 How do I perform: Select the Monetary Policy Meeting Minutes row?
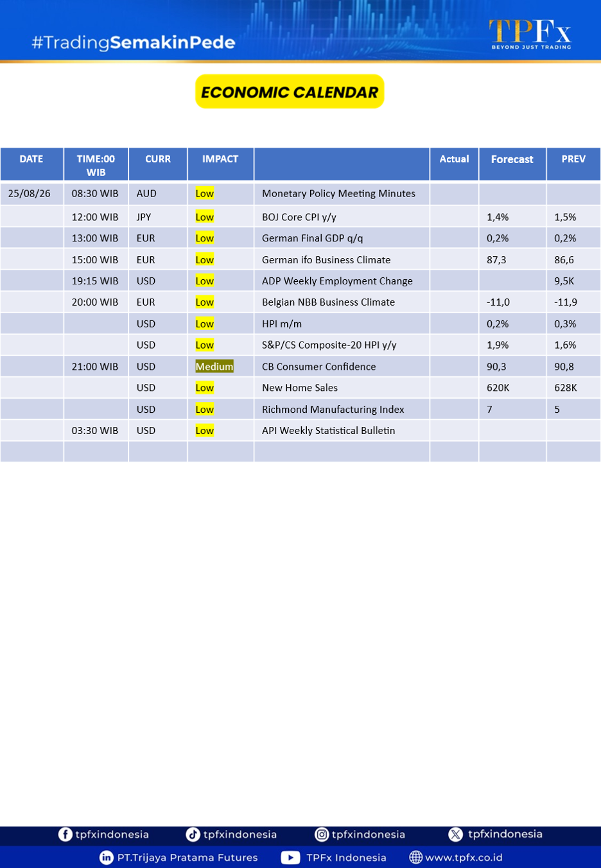point(300,194)
